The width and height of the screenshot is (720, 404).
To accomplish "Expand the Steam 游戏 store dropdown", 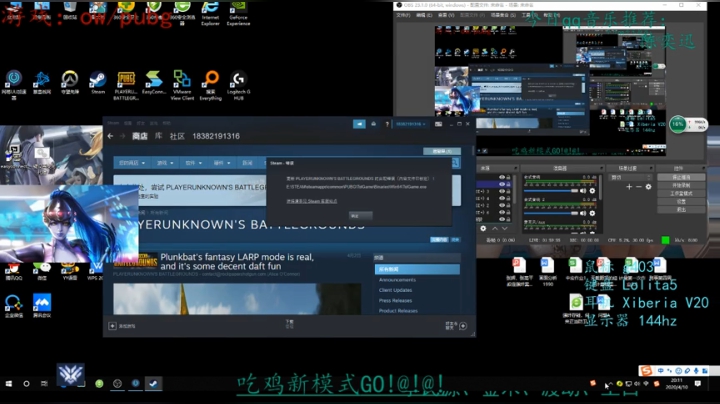I will (x=165, y=163).
